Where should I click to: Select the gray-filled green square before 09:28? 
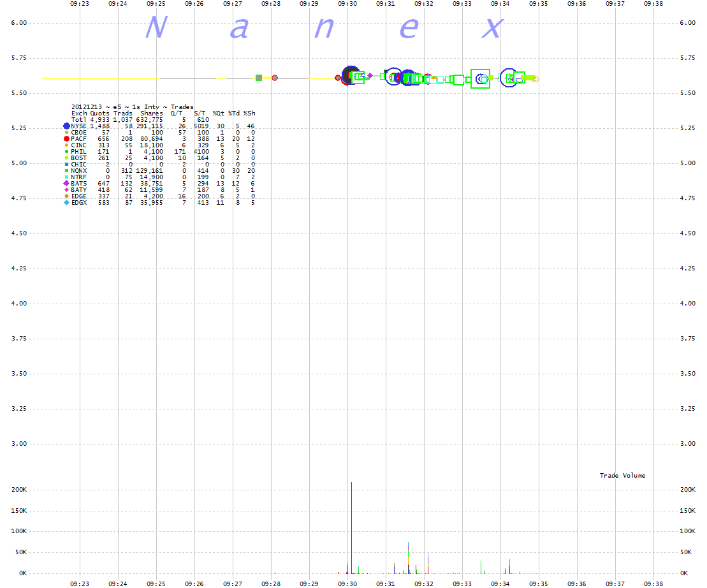coord(259,78)
